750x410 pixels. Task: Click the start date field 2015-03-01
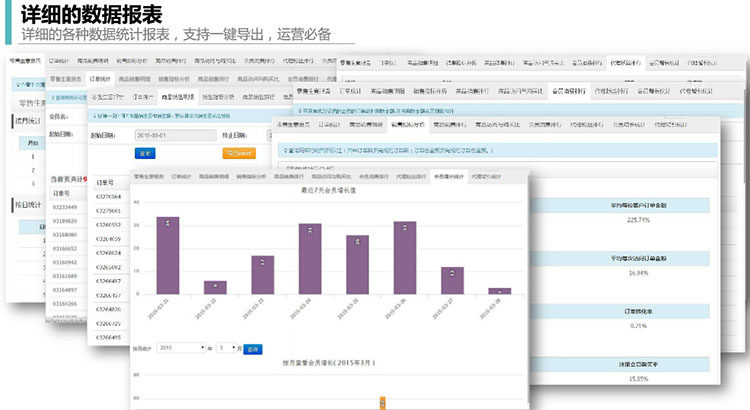pyautogui.click(x=176, y=135)
